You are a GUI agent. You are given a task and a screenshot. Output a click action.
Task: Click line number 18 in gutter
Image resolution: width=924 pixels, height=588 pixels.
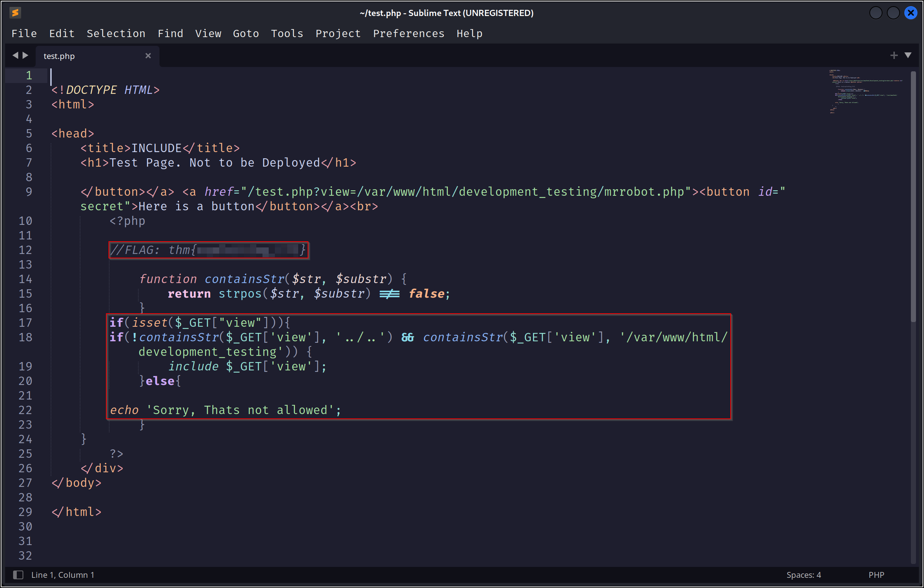pos(25,337)
